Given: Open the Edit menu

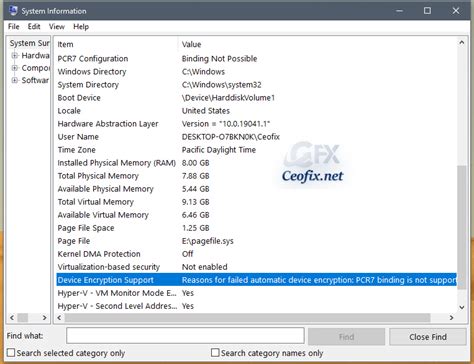Looking at the screenshot, I should click(x=34, y=27).
